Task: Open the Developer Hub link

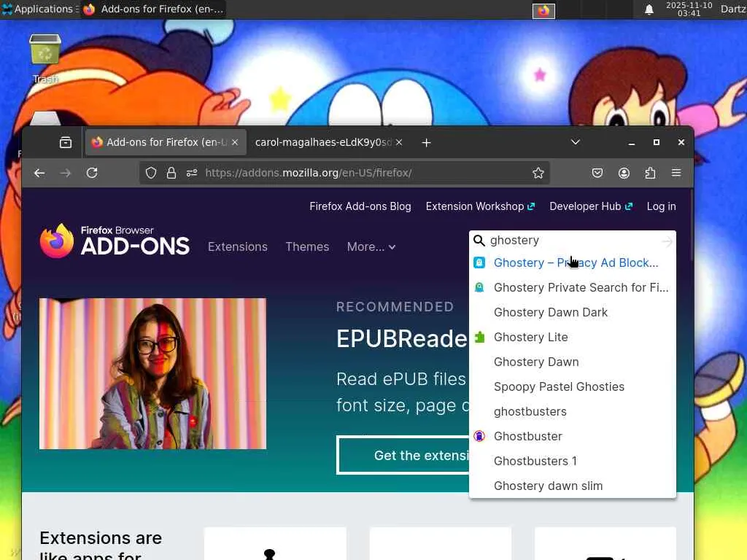Action: click(x=591, y=206)
